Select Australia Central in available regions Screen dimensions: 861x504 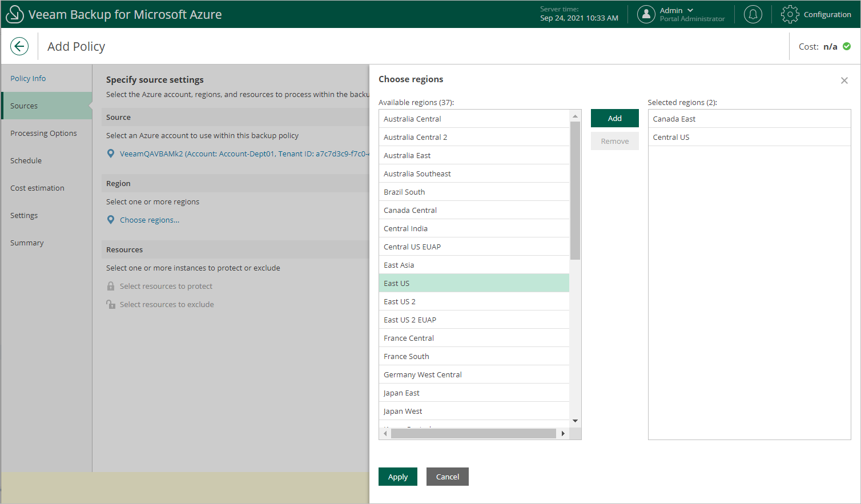pos(474,119)
